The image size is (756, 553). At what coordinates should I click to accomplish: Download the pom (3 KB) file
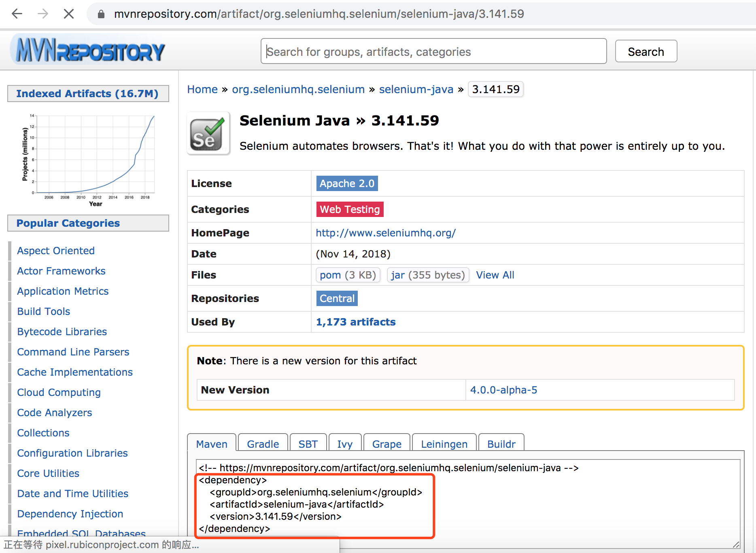[348, 275]
